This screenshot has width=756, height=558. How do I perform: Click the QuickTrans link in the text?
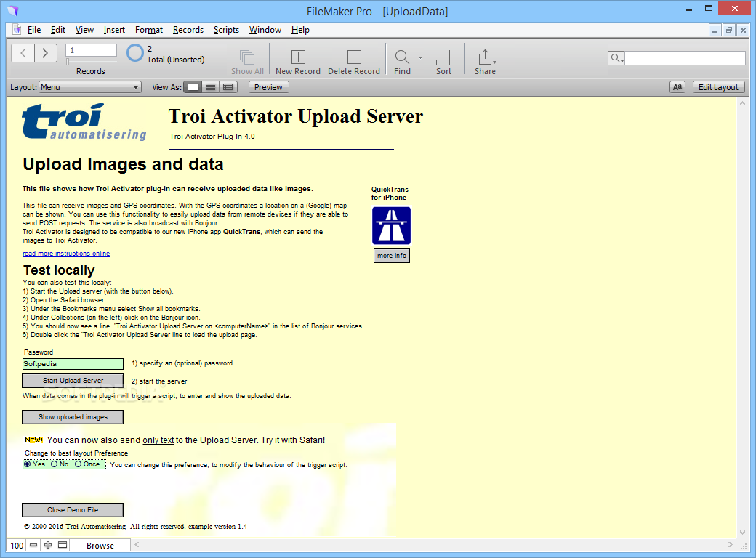click(241, 232)
